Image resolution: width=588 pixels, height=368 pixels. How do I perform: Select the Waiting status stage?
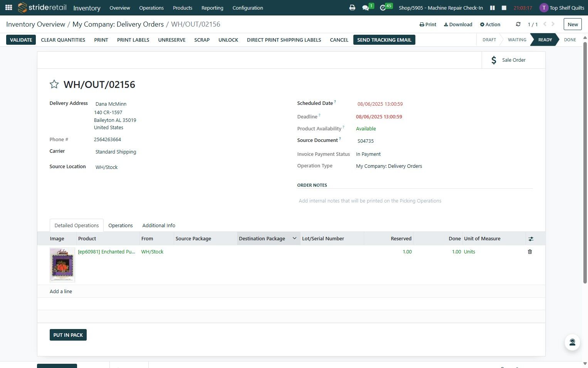coord(517,40)
